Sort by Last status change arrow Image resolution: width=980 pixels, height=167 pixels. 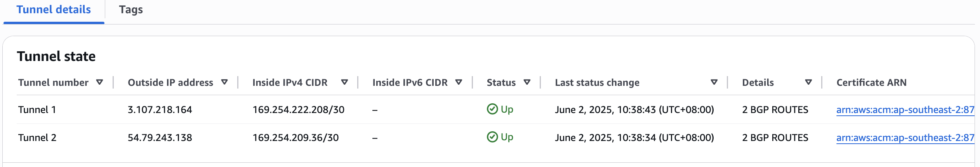[714, 82]
